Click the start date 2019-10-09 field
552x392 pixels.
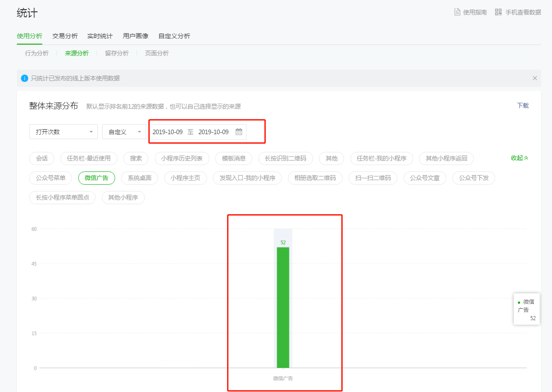[167, 132]
